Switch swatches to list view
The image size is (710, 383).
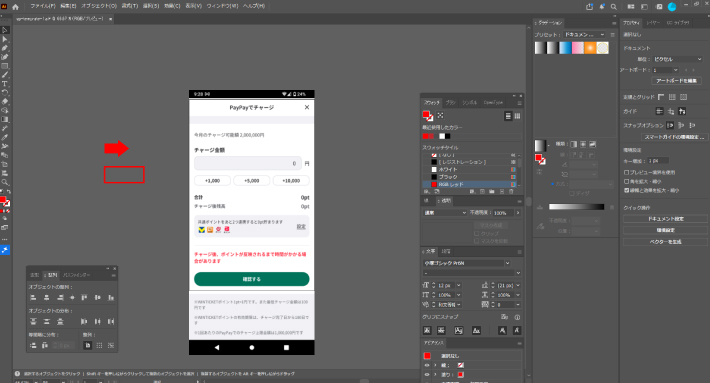(508, 116)
